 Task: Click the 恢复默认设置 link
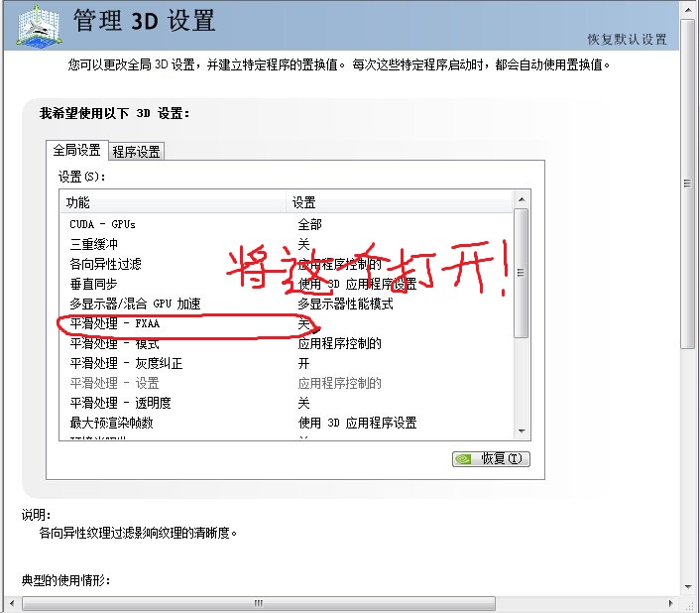coord(627,40)
